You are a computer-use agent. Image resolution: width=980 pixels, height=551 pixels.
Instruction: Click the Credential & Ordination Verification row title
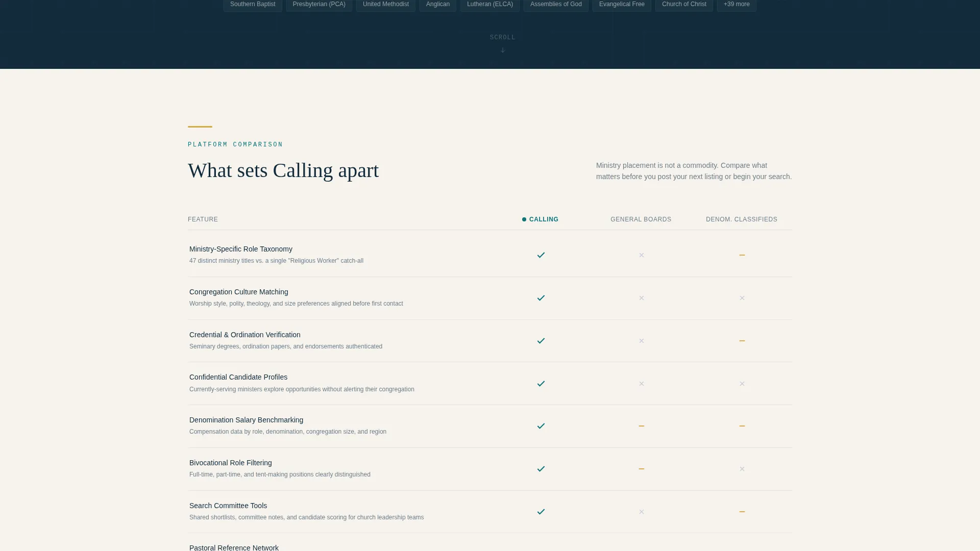(x=245, y=335)
